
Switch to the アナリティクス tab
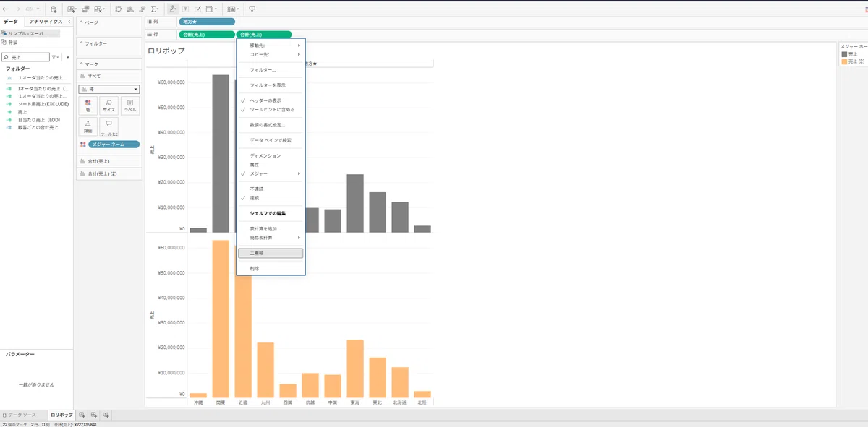(46, 22)
